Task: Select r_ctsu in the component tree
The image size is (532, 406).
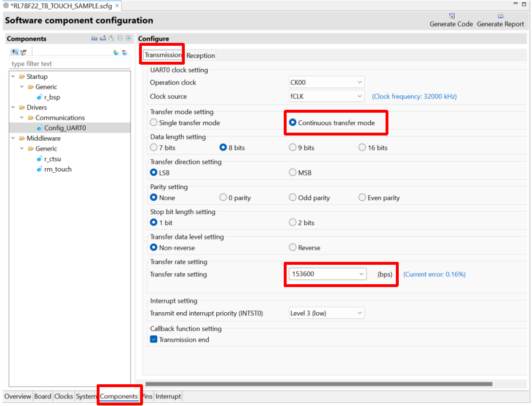Action: tap(53, 159)
